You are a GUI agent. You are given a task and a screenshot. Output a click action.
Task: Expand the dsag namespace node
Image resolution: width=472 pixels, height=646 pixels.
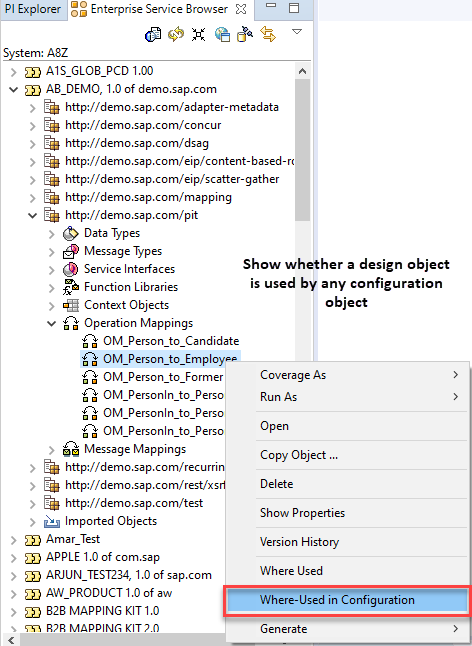(x=33, y=144)
